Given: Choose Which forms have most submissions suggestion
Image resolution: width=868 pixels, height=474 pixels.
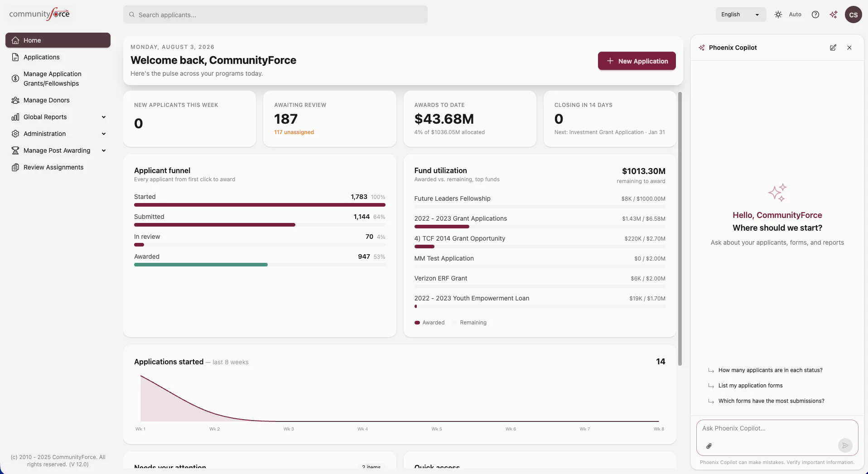Looking at the screenshot, I should pos(771,401).
